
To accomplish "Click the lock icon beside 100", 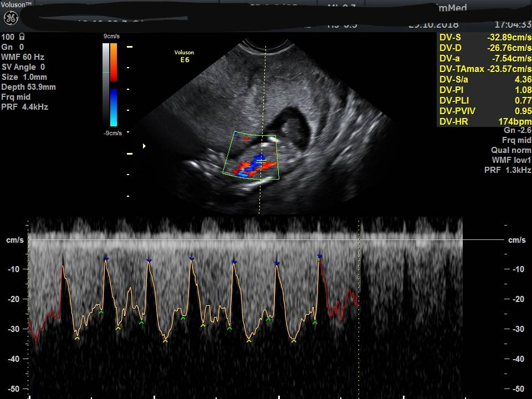I will 22,37.
